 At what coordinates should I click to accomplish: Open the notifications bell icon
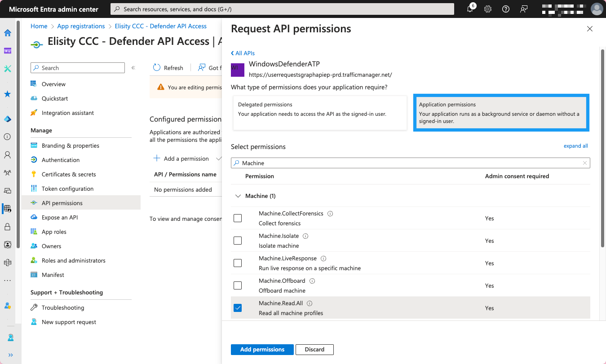point(470,9)
